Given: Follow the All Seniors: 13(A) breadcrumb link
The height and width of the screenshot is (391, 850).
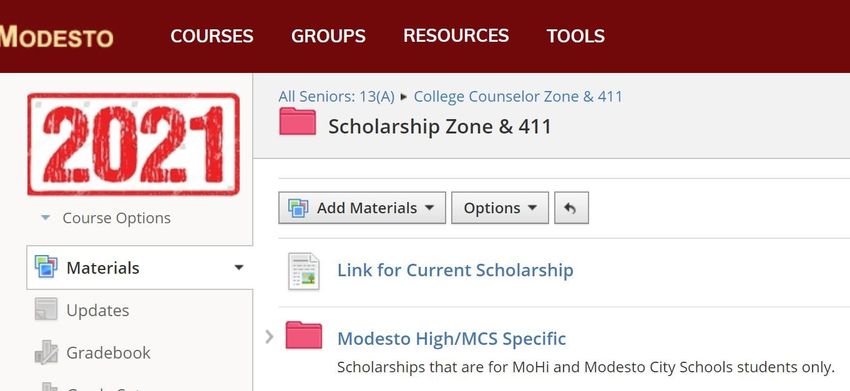Looking at the screenshot, I should coord(336,97).
